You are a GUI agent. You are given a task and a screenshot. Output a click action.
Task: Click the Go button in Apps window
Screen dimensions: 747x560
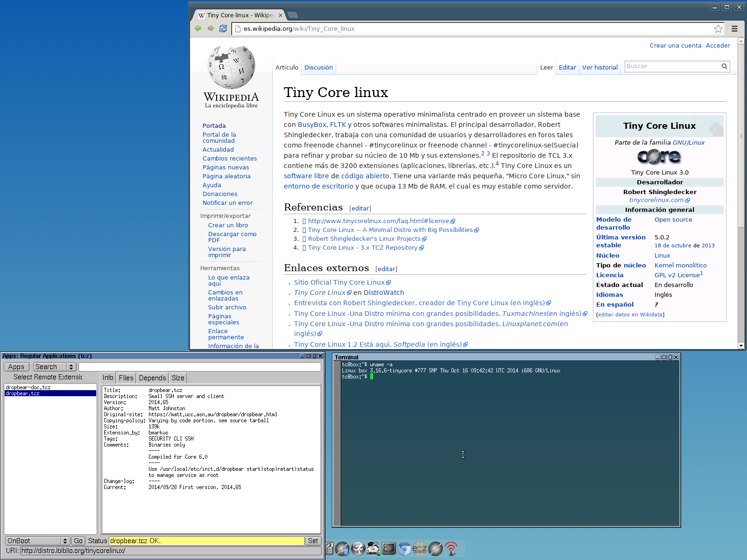click(78, 540)
